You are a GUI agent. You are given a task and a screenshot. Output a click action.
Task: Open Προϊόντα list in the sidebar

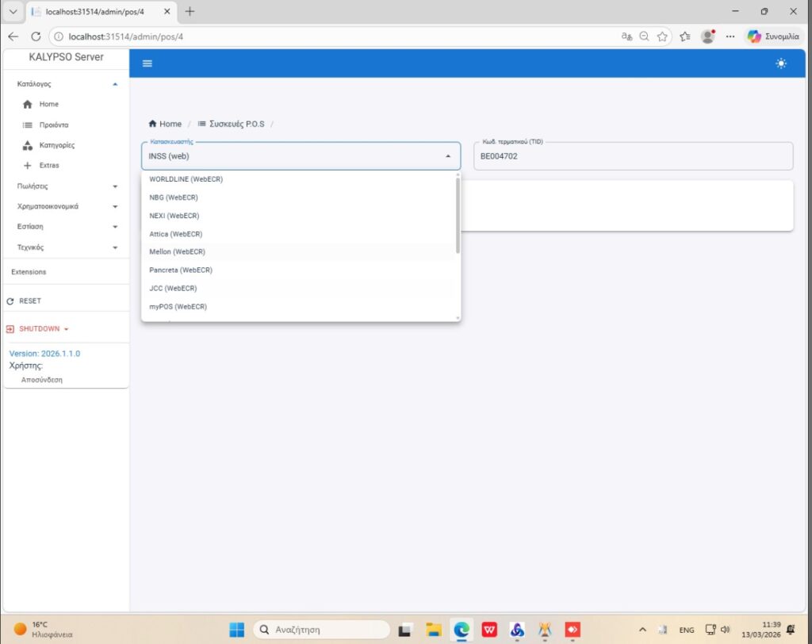(x=53, y=125)
